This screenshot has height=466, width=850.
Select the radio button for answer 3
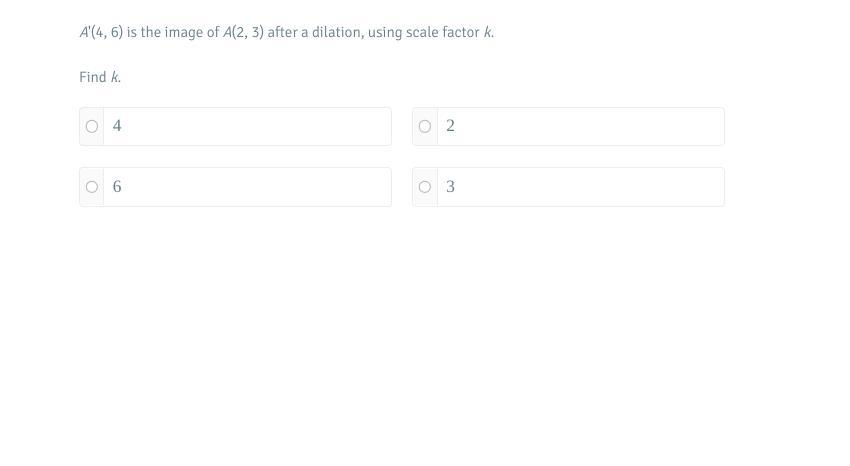point(424,187)
